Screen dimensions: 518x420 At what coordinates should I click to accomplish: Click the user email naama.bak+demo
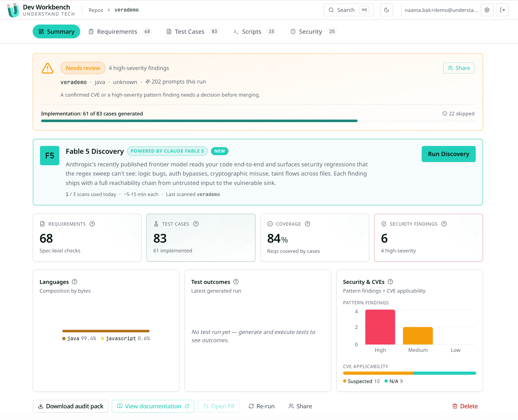[441, 10]
